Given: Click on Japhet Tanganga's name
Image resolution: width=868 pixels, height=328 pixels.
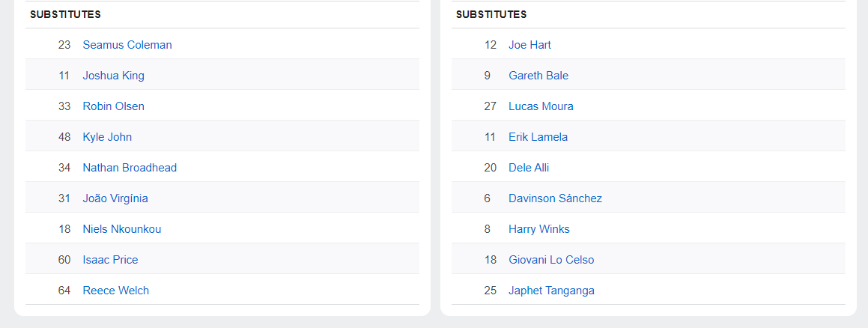Looking at the screenshot, I should 551,291.
